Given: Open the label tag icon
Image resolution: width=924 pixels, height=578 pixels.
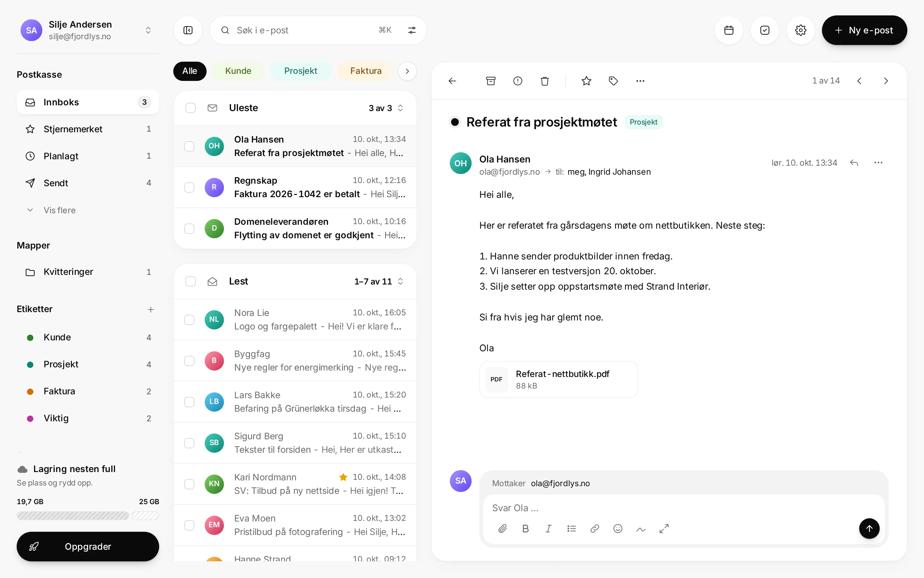Looking at the screenshot, I should [x=613, y=81].
